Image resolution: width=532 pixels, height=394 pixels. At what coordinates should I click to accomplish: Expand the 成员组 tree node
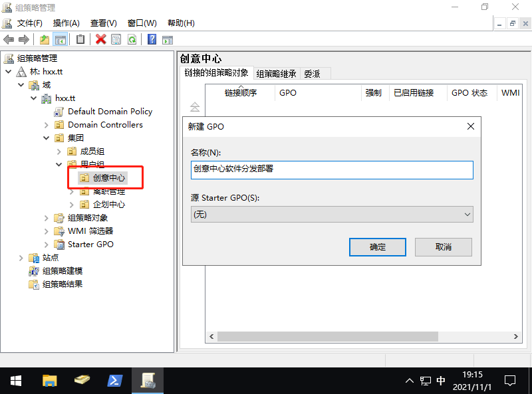click(59, 151)
